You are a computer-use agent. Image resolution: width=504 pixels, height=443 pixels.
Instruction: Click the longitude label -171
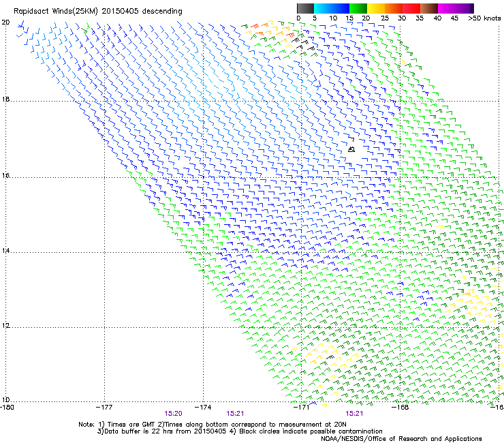(x=302, y=408)
